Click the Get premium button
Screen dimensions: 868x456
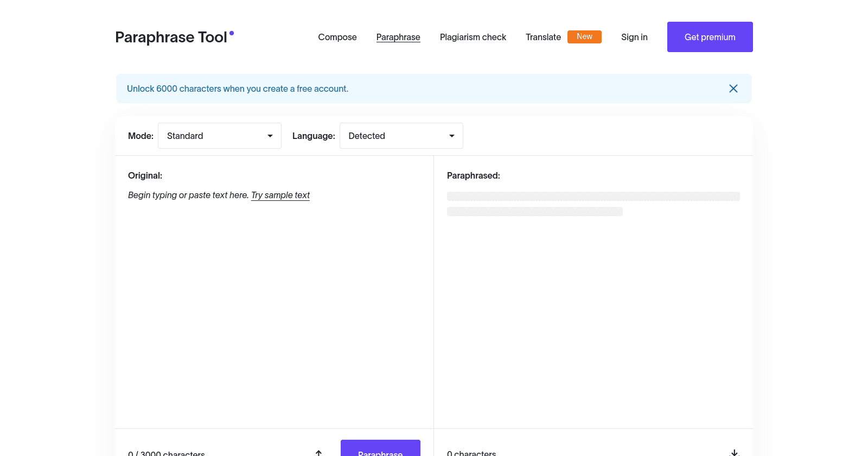point(710,37)
